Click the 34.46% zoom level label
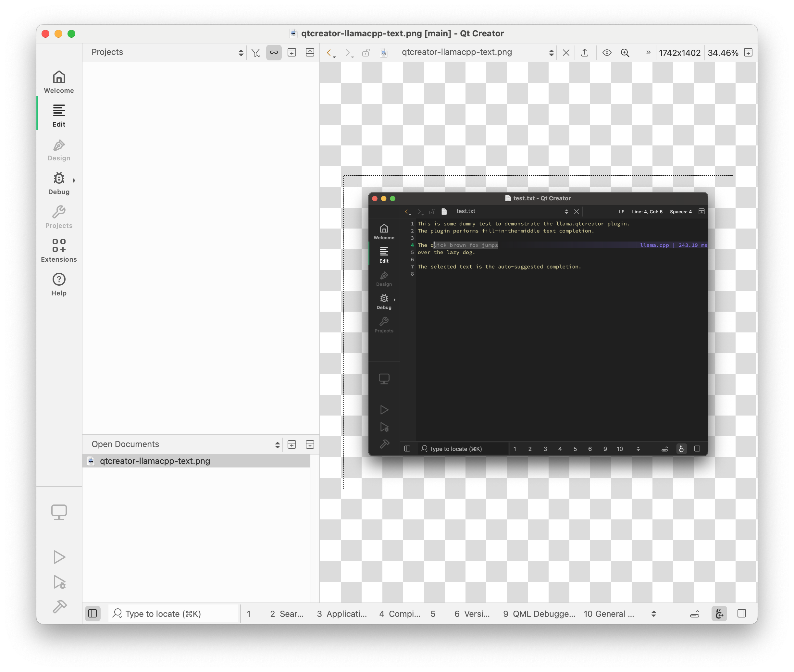The width and height of the screenshot is (794, 672). pos(723,53)
